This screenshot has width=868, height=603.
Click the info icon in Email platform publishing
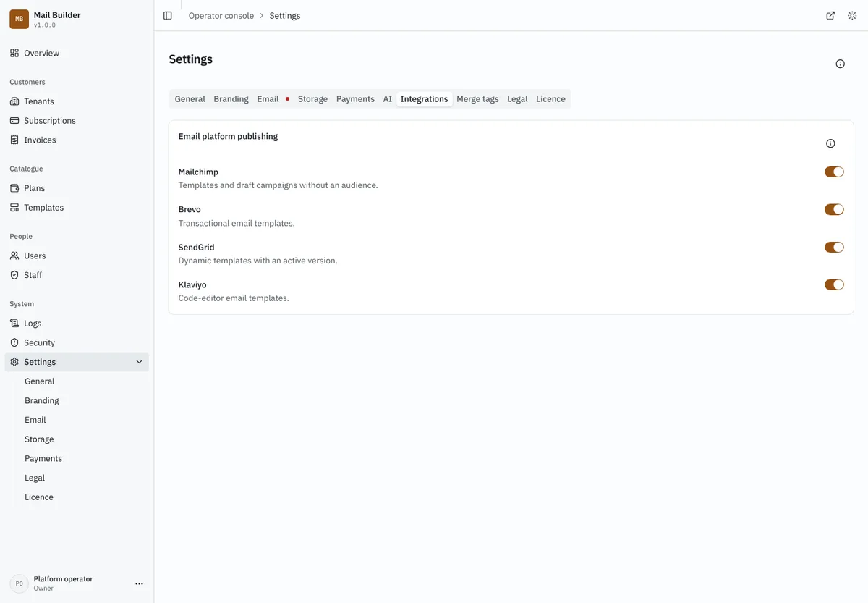click(830, 143)
